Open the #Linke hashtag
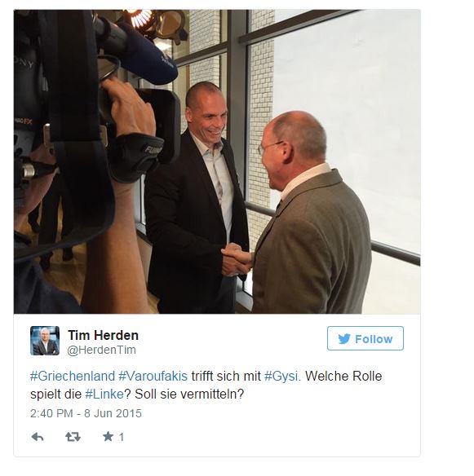 click(x=104, y=394)
